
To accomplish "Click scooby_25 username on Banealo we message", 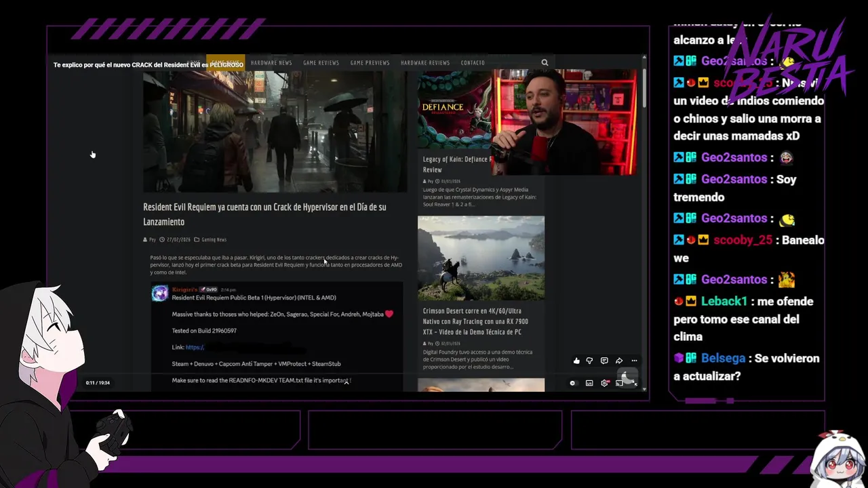I will click(743, 241).
